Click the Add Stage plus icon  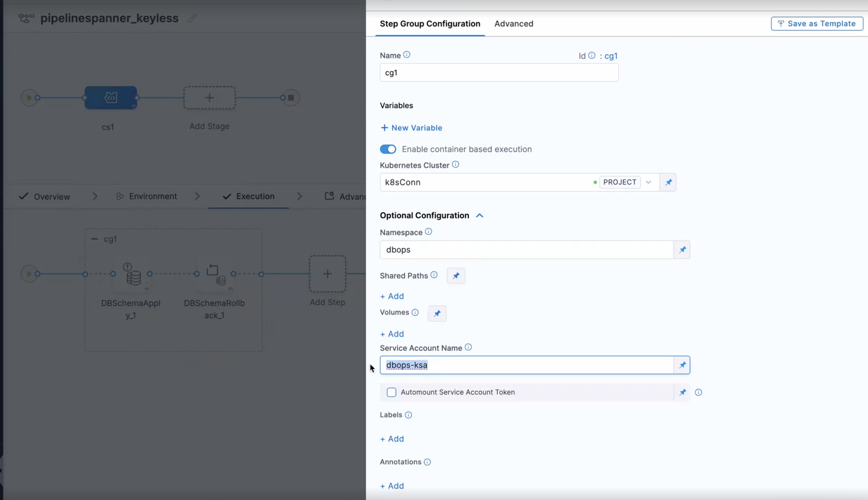[209, 98]
